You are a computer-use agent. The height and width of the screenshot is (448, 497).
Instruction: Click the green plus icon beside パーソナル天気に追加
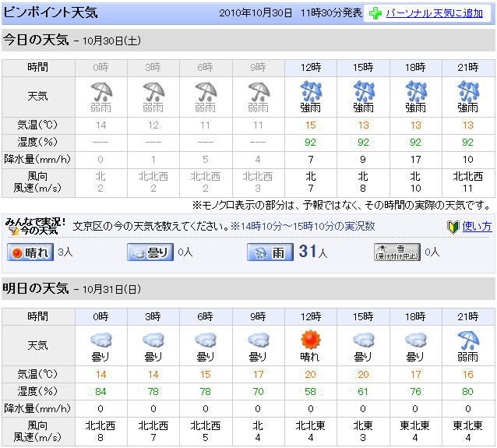[375, 13]
